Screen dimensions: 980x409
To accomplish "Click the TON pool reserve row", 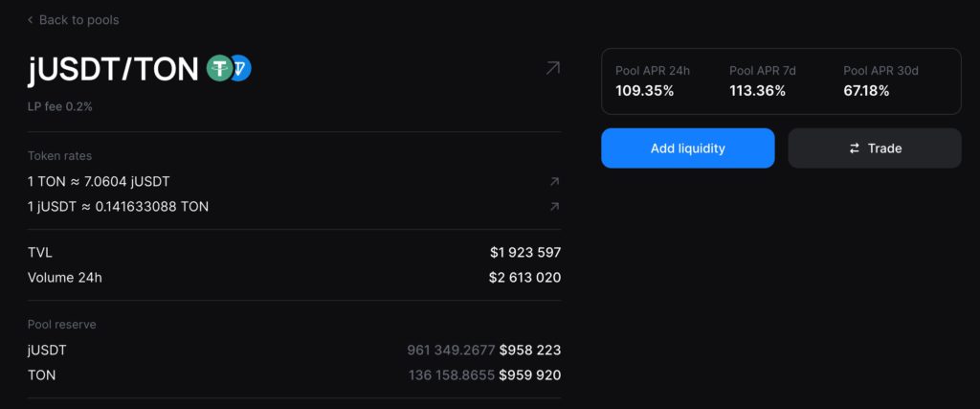I will click(x=294, y=375).
